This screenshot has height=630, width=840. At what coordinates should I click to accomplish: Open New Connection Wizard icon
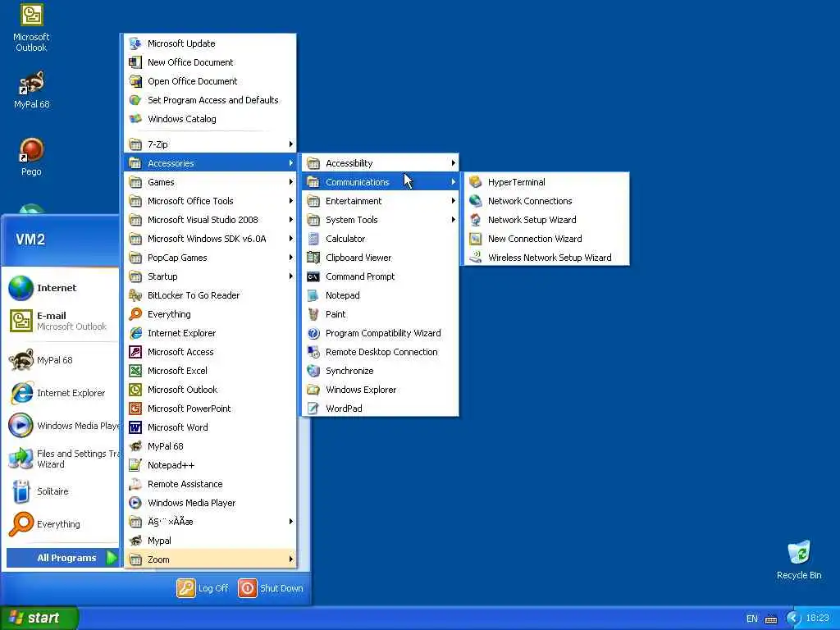[x=475, y=239]
